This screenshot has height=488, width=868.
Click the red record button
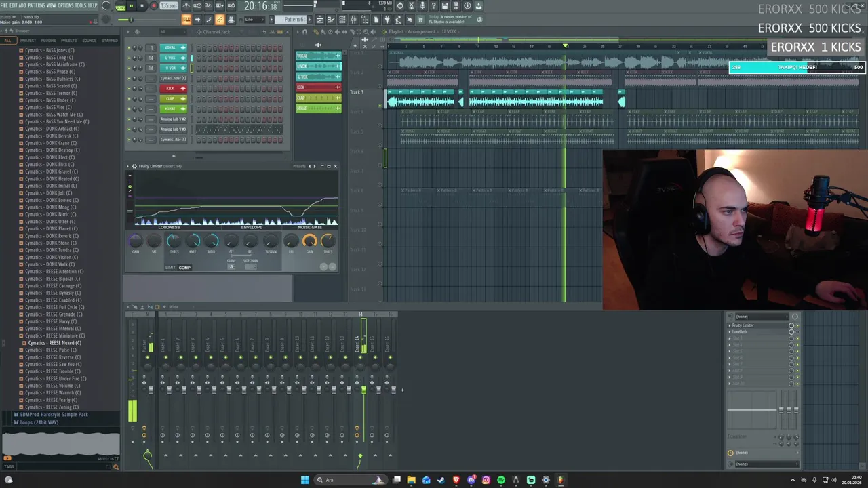coord(153,6)
